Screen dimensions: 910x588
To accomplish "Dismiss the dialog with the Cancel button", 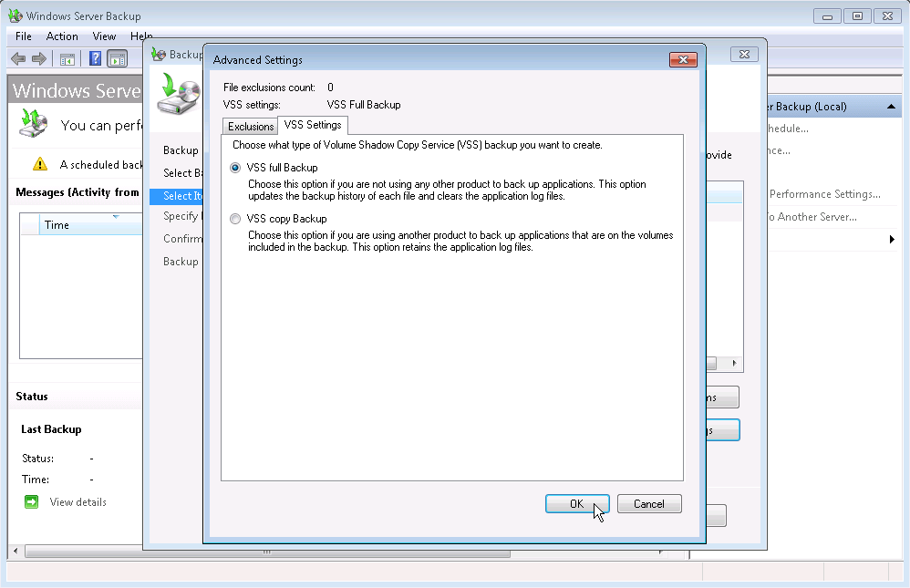I will (648, 503).
